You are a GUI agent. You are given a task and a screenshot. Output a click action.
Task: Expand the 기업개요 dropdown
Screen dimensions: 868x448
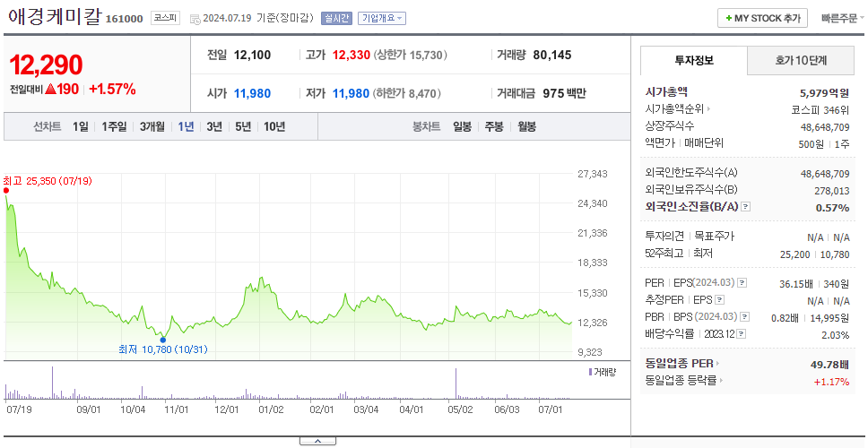click(x=382, y=18)
